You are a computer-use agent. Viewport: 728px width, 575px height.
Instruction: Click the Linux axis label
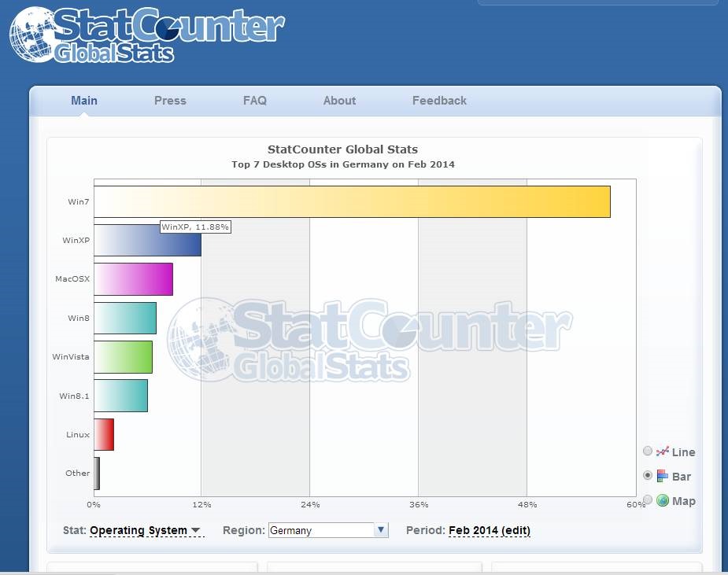(78, 434)
